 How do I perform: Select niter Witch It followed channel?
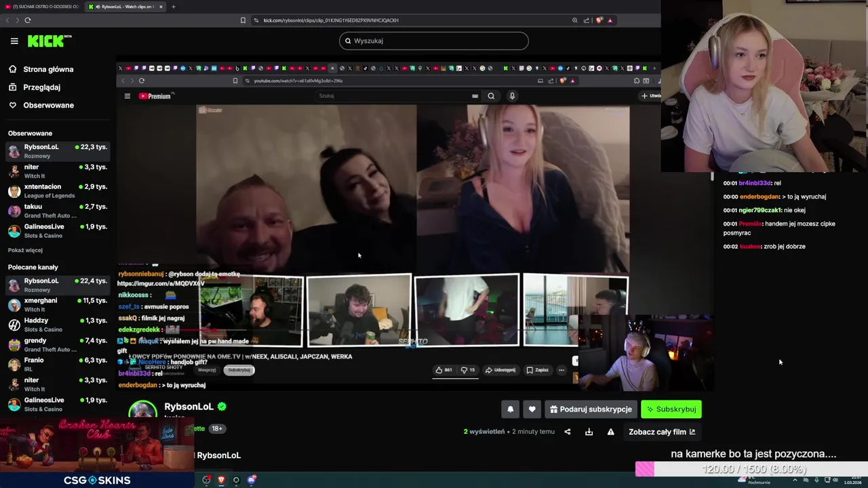tap(58, 171)
